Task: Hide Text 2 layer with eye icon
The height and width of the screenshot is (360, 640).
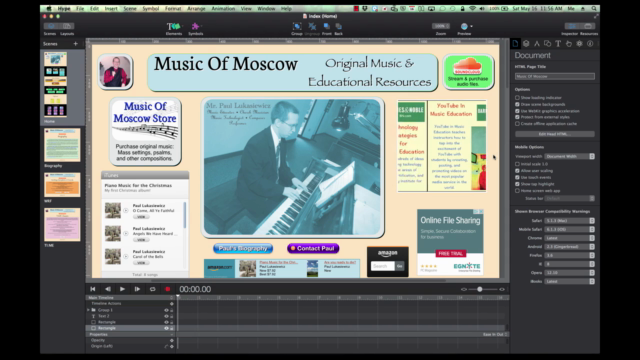Action: coord(166,316)
